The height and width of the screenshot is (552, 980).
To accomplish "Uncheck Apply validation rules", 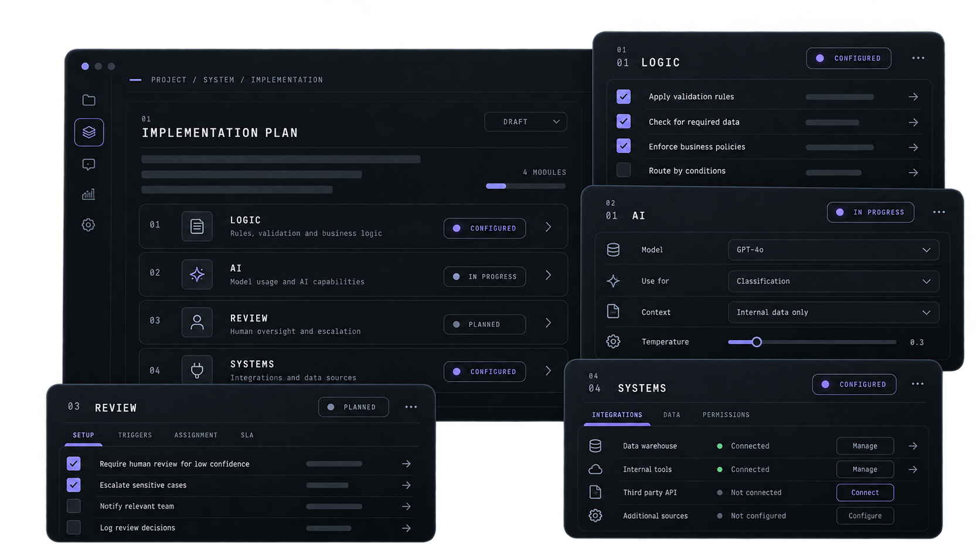I will click(x=624, y=96).
